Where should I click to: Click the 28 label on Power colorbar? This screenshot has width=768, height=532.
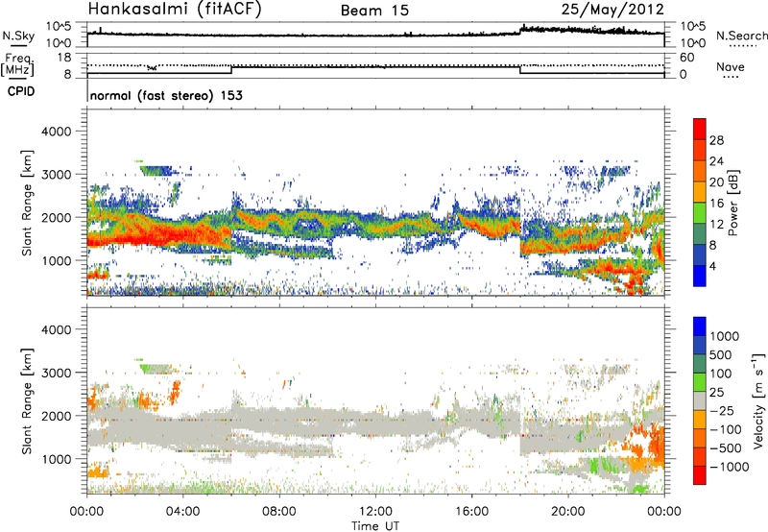[x=716, y=140]
